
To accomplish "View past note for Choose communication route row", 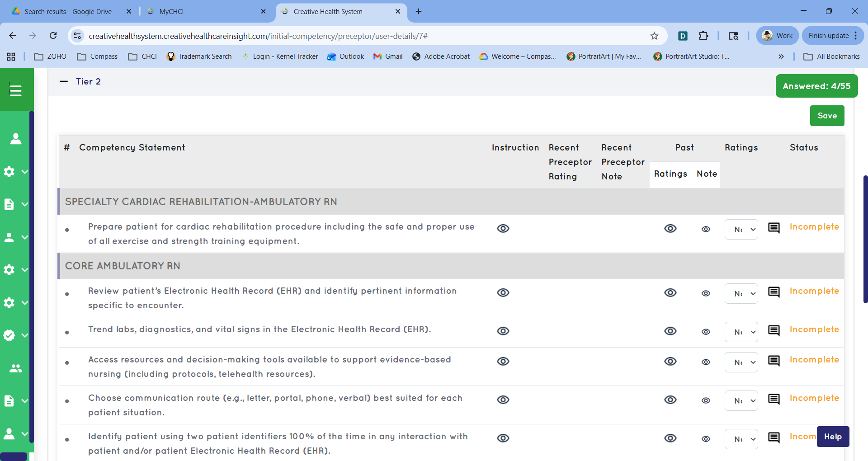I will click(706, 400).
